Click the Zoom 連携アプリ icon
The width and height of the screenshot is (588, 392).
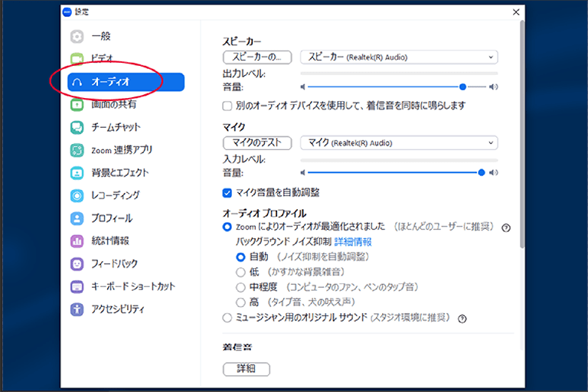pyautogui.click(x=77, y=150)
